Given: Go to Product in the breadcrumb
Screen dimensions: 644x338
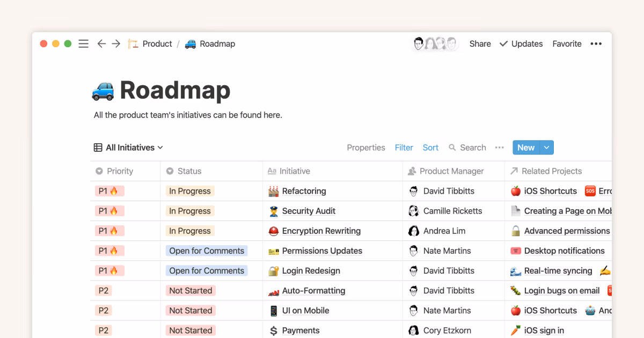Looking at the screenshot, I should point(157,44).
